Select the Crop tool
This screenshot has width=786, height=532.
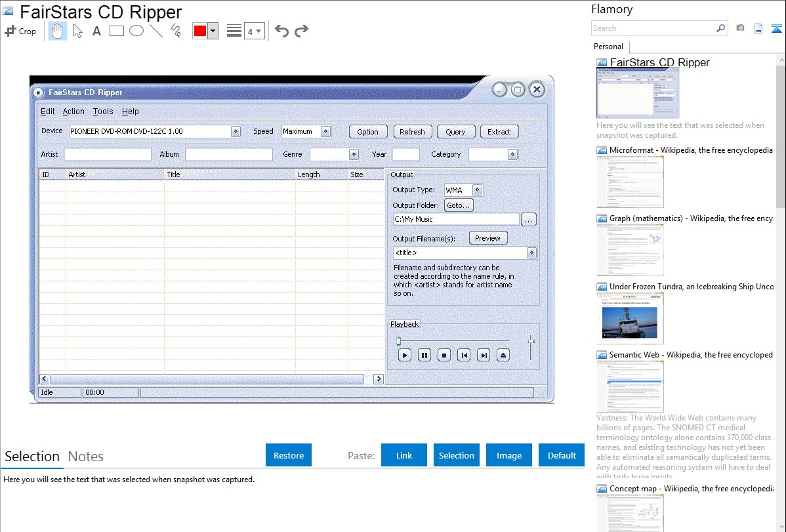click(20, 31)
